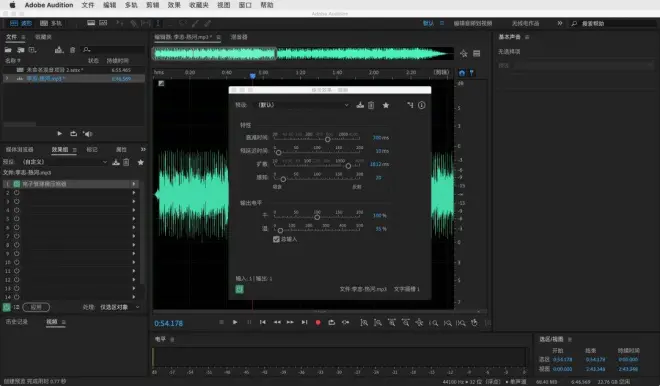
Task: Move playhead to previous marker button
Action: coord(263,322)
